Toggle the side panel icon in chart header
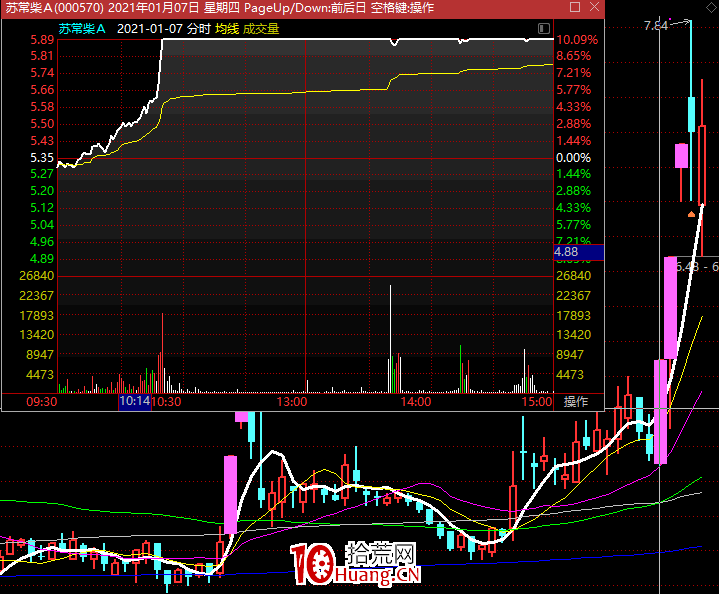Screen dimensions: 719x594 tap(544, 28)
